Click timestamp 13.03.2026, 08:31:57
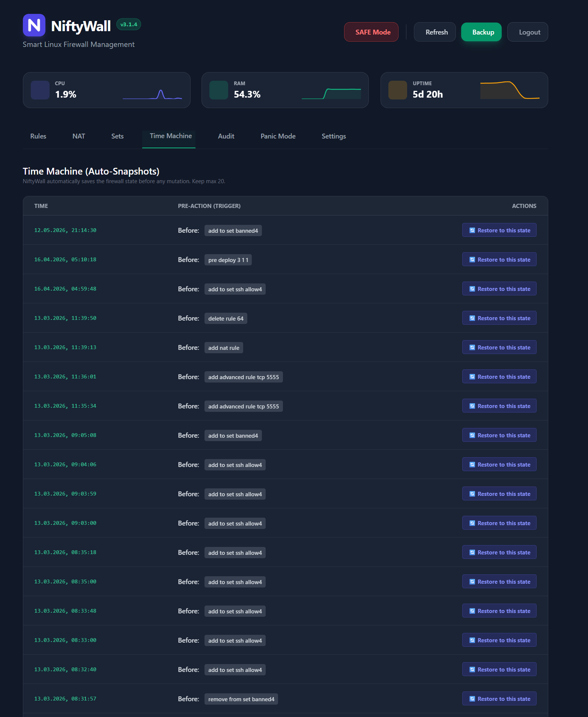The image size is (588, 717). point(65,699)
